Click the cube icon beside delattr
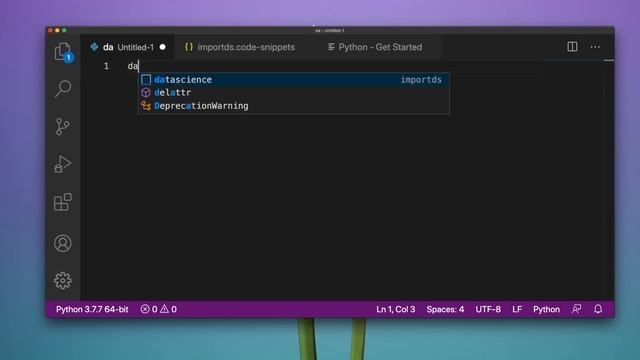 coord(146,93)
